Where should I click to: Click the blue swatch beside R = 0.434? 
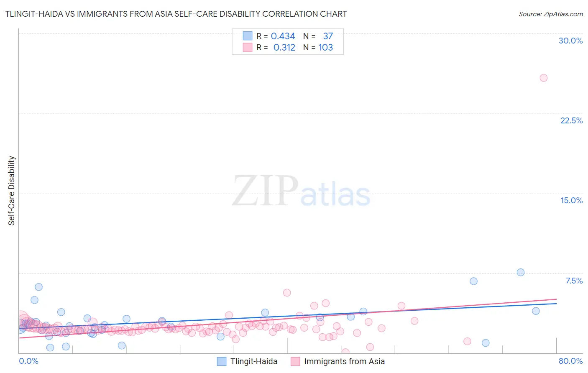pyautogui.click(x=248, y=36)
